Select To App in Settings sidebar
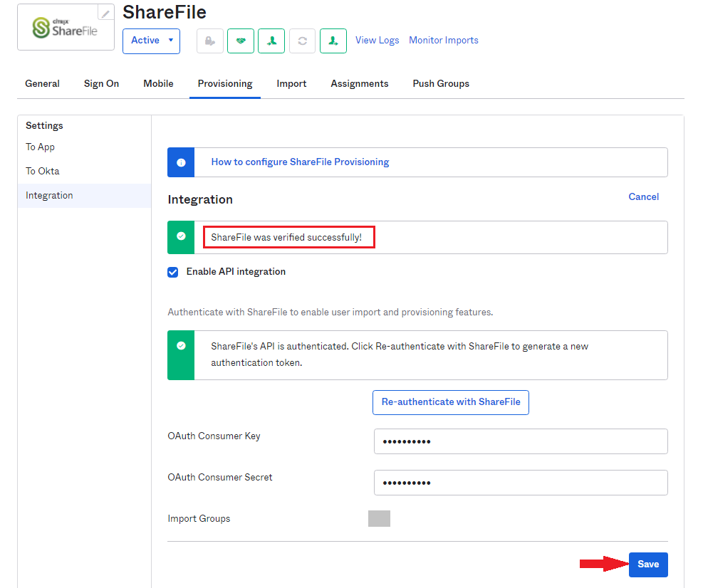This screenshot has width=703, height=588. 41,147
